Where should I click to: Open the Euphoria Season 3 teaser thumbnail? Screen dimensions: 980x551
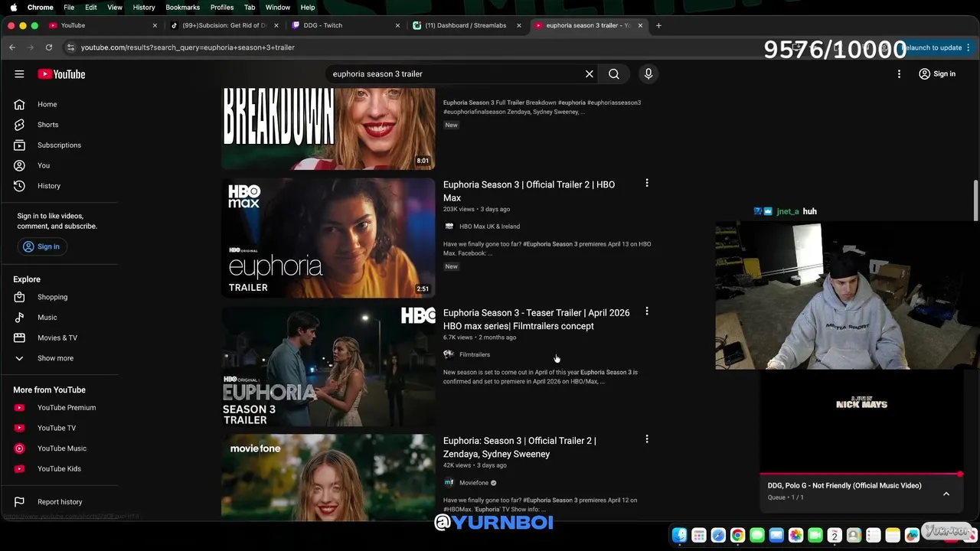pos(328,367)
